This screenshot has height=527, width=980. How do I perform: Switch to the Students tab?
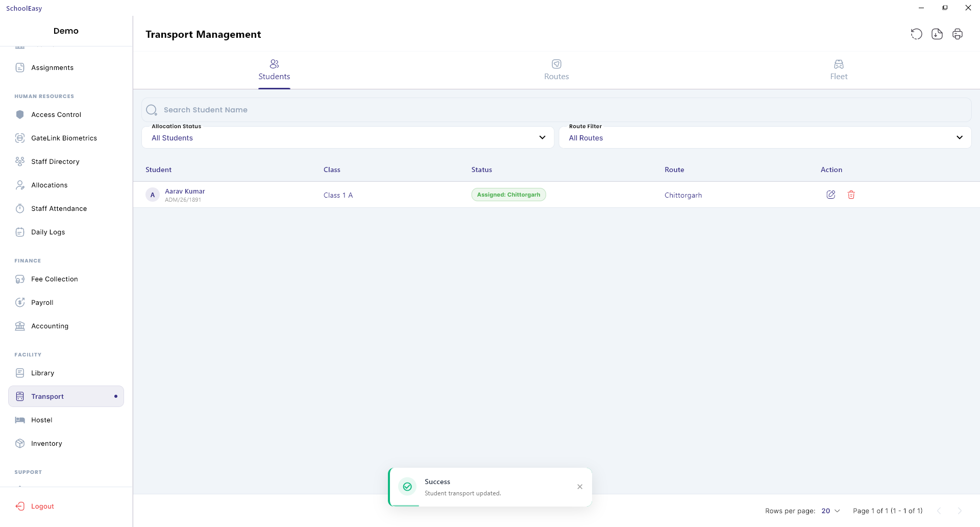click(x=274, y=70)
